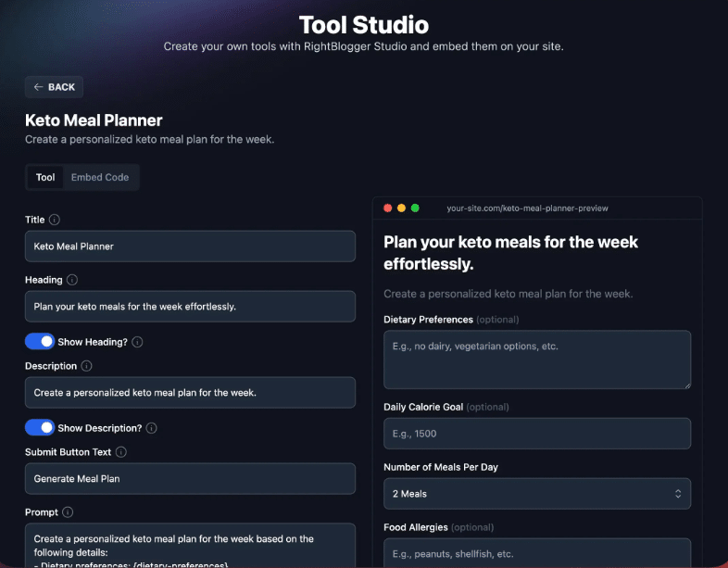Click the Food Allergies input field

pyautogui.click(x=537, y=552)
